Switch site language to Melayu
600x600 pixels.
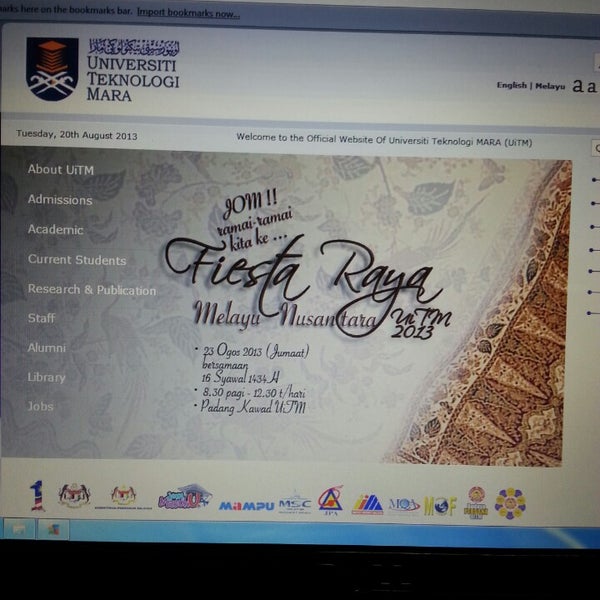point(550,86)
